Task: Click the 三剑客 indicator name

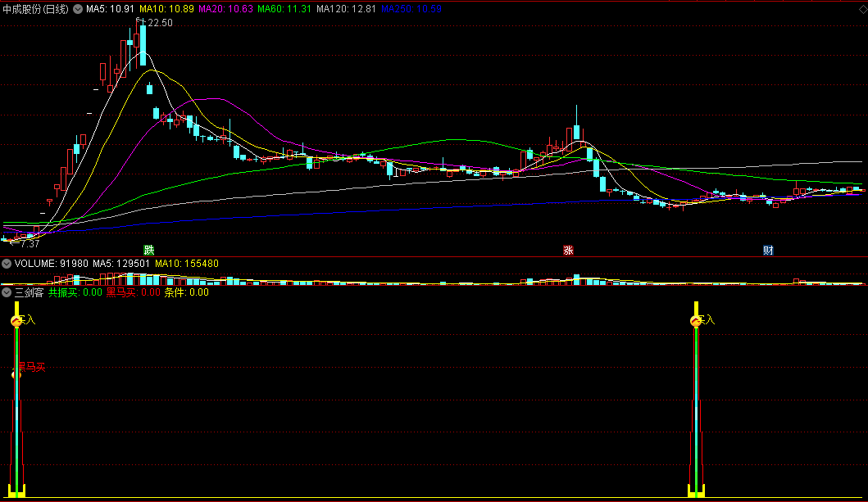Action: point(29,292)
